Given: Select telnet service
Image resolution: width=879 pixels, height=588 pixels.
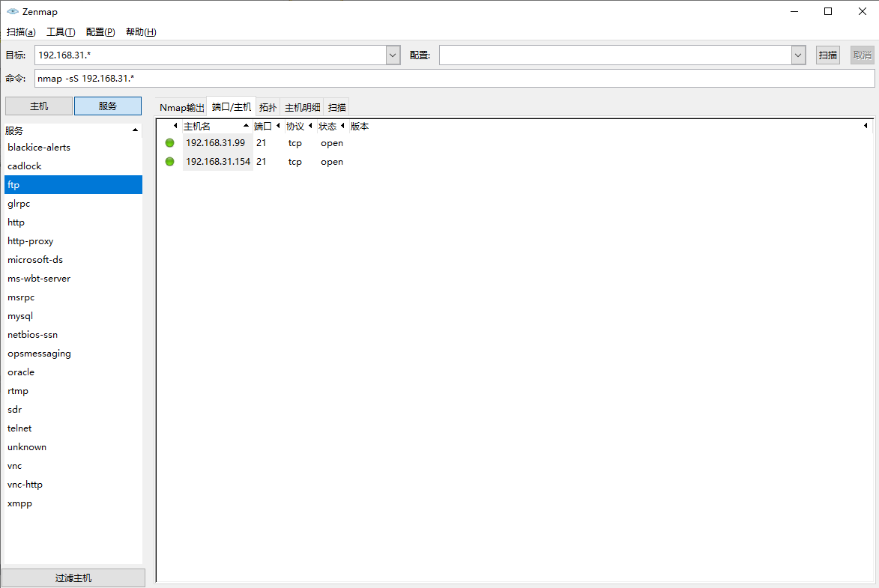Looking at the screenshot, I should (73, 428).
